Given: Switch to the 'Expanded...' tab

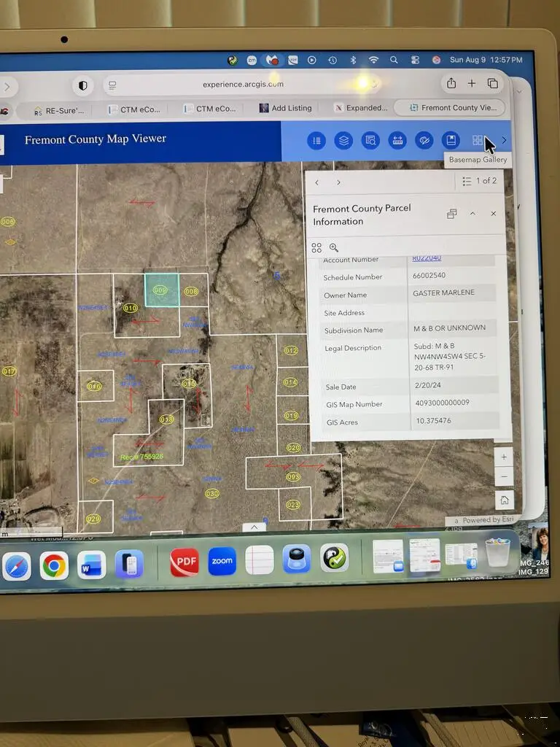Looking at the screenshot, I should point(361,108).
